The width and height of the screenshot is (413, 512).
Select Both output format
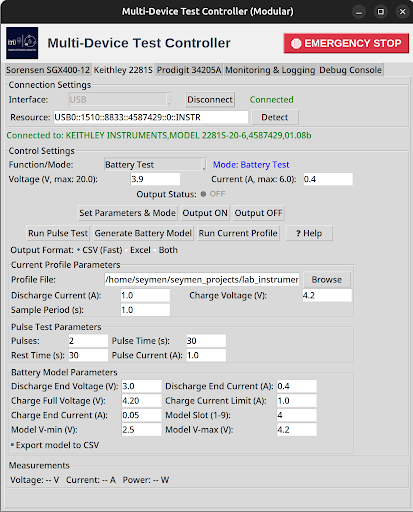[166, 250]
